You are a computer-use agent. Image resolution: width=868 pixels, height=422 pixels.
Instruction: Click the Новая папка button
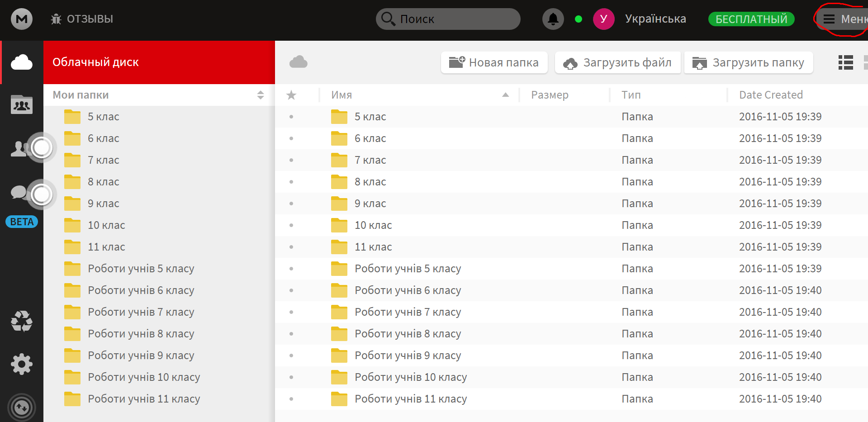click(x=494, y=62)
